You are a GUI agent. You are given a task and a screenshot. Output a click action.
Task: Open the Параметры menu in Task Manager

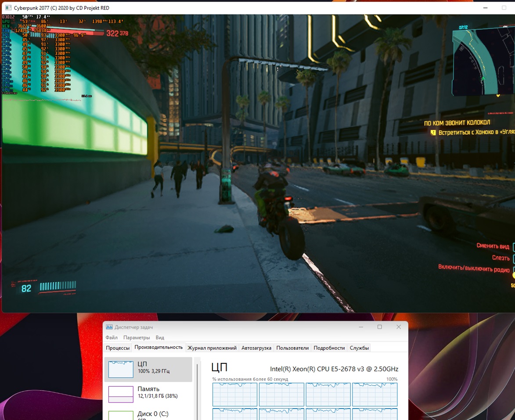(136, 337)
